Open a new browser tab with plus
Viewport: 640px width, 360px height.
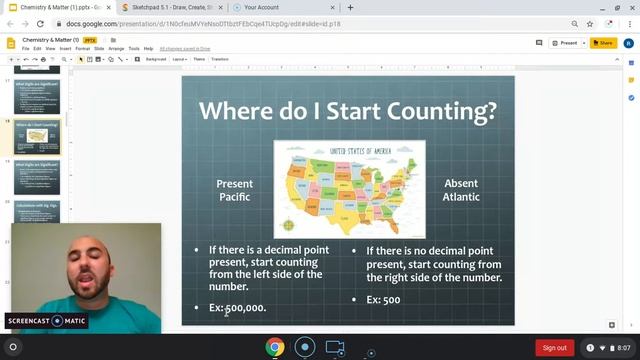click(x=350, y=7)
